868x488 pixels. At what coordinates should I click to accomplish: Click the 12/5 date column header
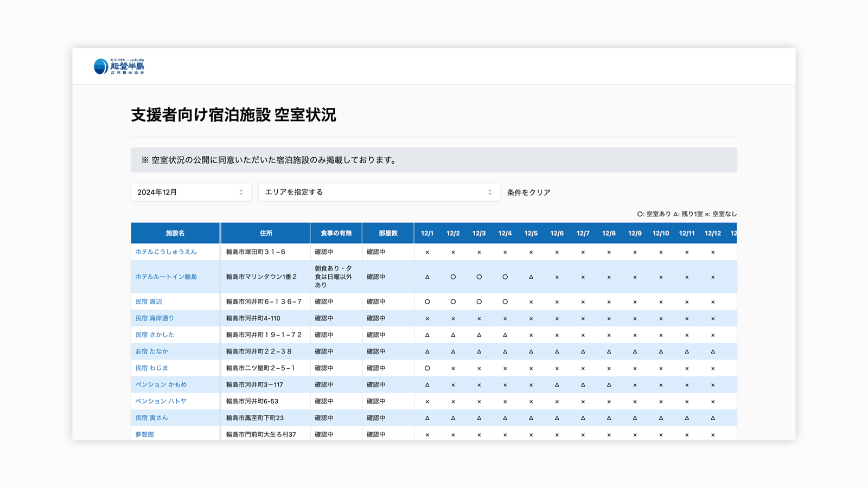click(531, 233)
